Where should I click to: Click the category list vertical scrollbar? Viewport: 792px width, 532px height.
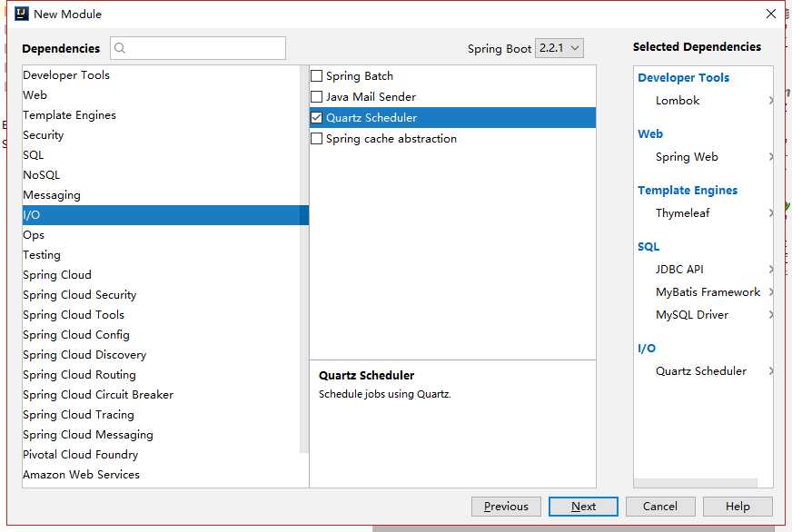coord(303,259)
